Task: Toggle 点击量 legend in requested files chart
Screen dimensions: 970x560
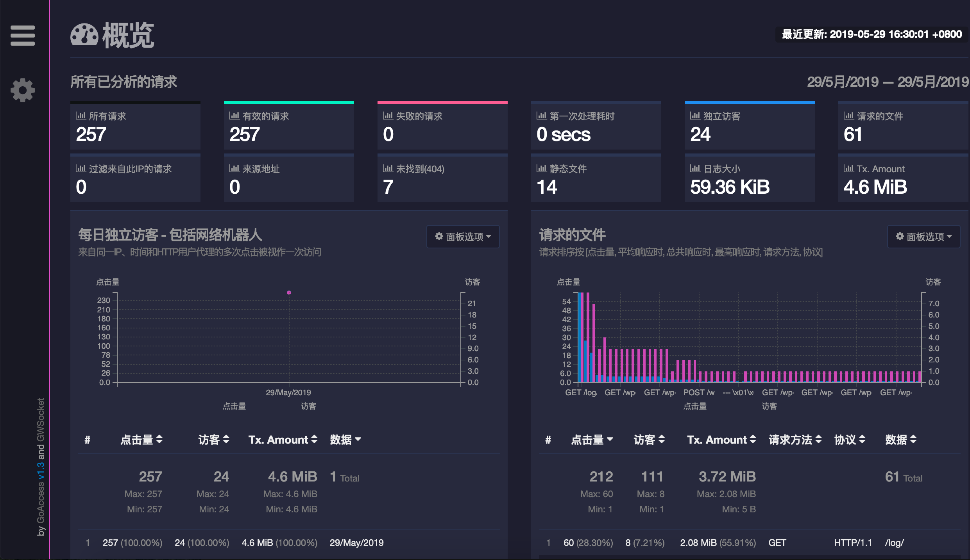Action: (694, 406)
